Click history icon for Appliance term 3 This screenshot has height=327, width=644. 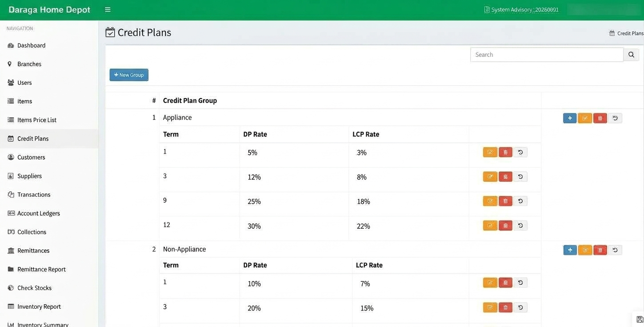(x=520, y=177)
